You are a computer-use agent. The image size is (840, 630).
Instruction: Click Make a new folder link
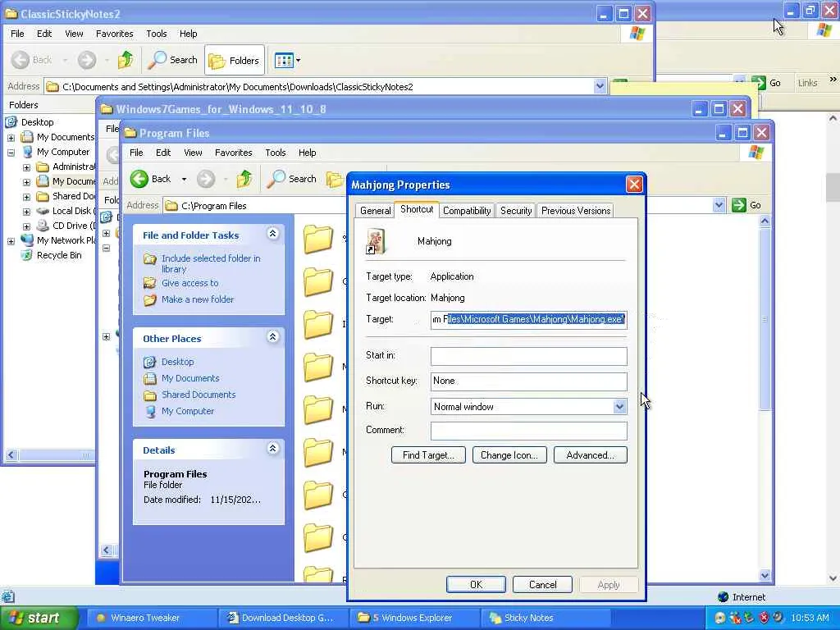[198, 299]
